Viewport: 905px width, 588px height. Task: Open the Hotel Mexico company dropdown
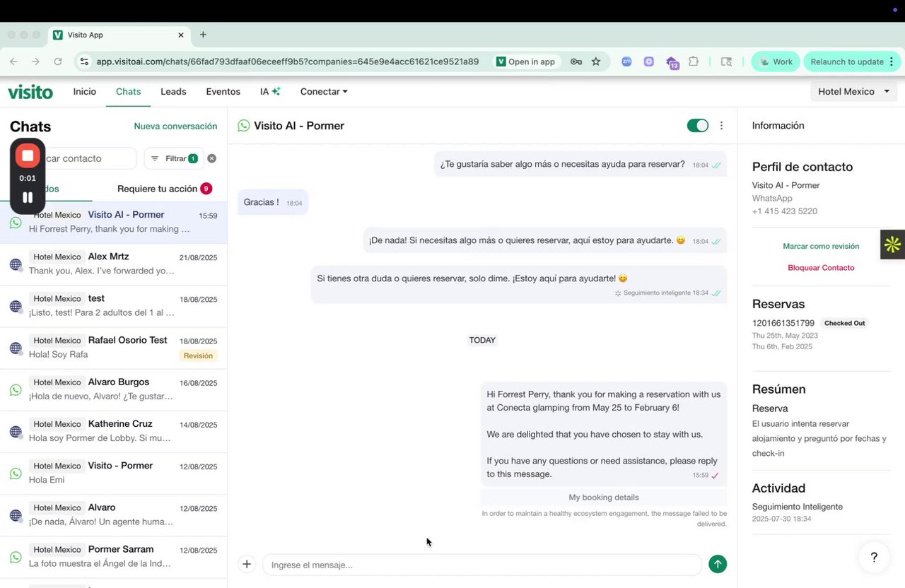click(854, 92)
